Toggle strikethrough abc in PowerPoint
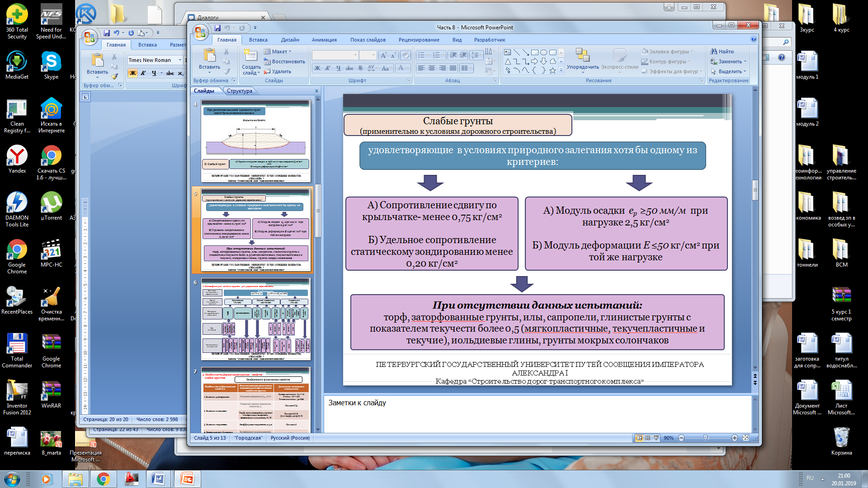The width and height of the screenshot is (868, 488). [x=349, y=68]
